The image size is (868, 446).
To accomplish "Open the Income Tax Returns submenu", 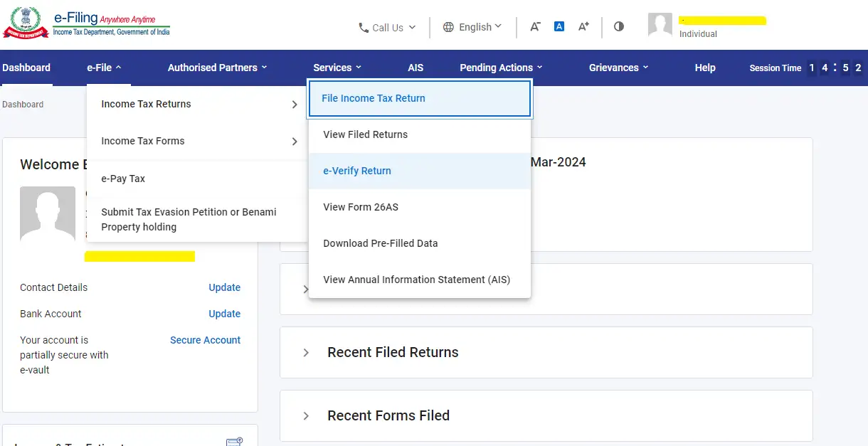I will (147, 104).
